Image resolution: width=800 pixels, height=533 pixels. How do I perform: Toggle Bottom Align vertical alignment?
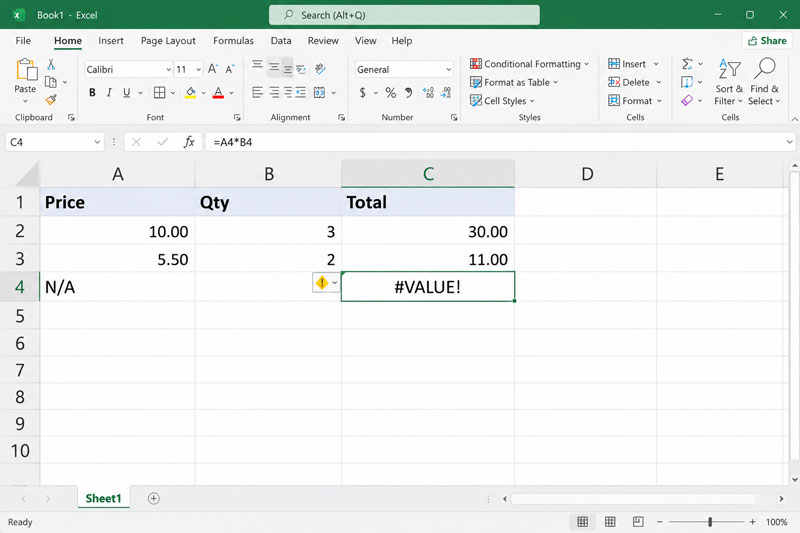[288, 69]
